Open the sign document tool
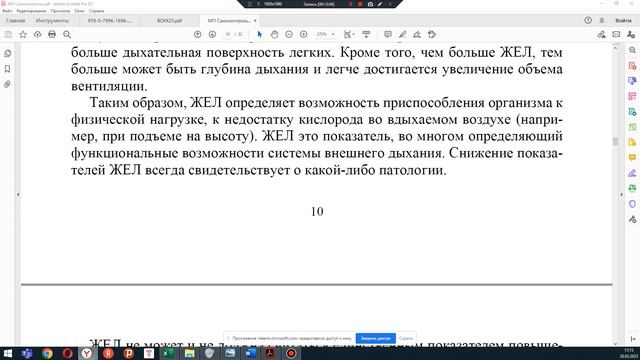Screen dimensions: 640x360 pos(417,35)
